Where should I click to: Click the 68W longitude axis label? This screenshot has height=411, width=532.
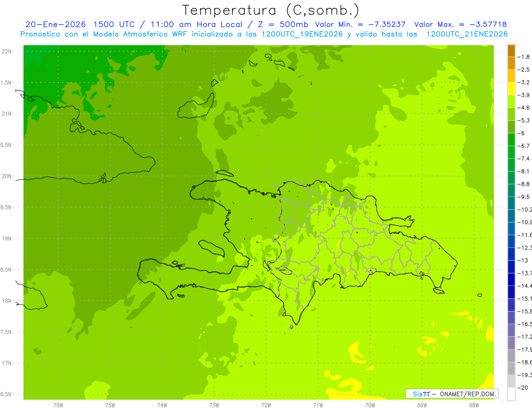(474, 405)
